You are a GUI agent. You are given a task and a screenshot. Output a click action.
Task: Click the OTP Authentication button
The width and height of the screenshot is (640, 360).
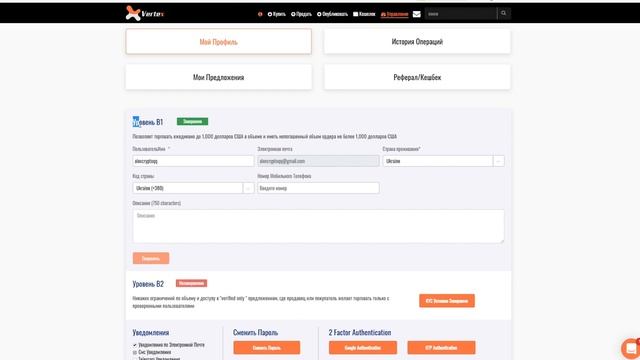(x=441, y=348)
